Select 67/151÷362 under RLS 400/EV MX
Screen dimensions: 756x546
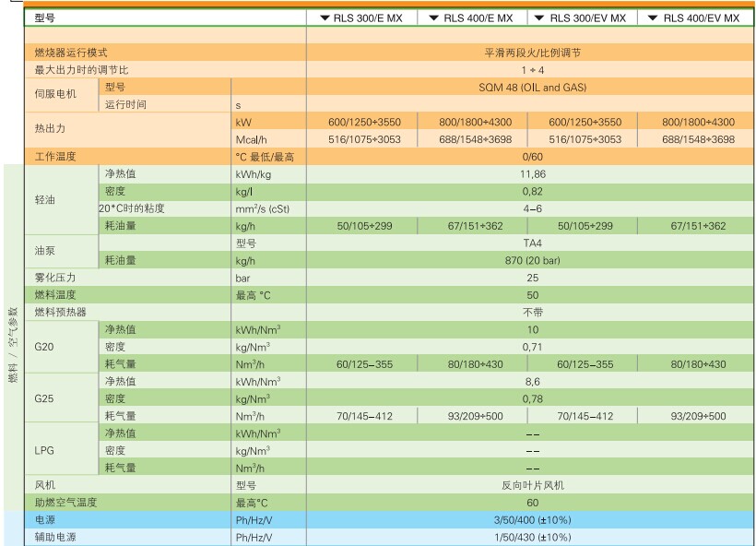click(698, 226)
